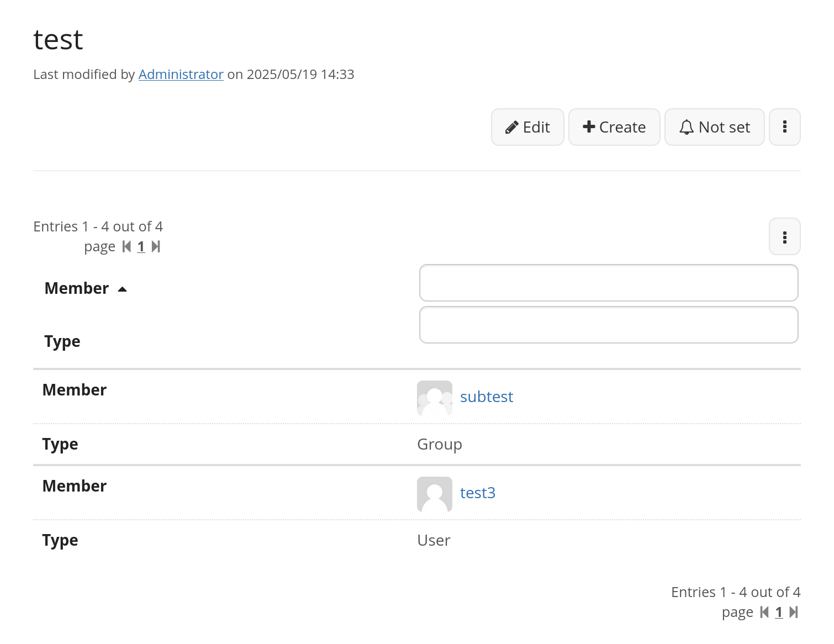This screenshot has height=644, width=834.
Task: Open the Not set notification bell
Action: tap(714, 127)
